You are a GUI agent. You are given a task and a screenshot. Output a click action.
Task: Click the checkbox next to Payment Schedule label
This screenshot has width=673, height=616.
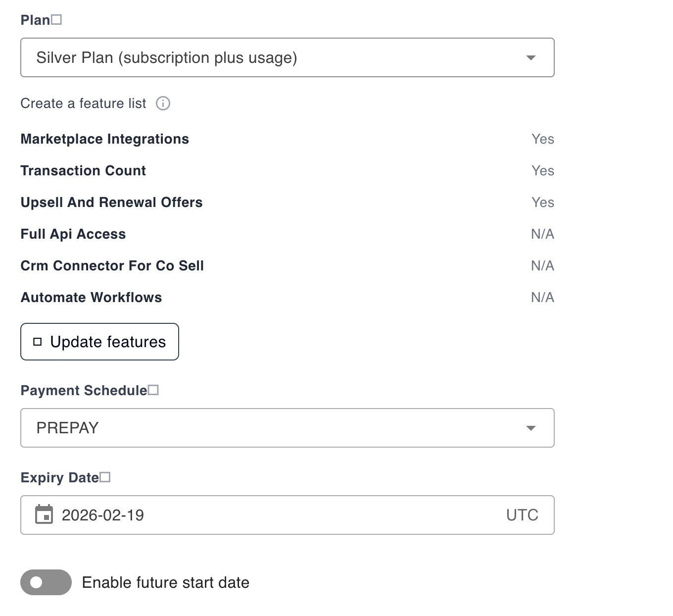click(154, 389)
